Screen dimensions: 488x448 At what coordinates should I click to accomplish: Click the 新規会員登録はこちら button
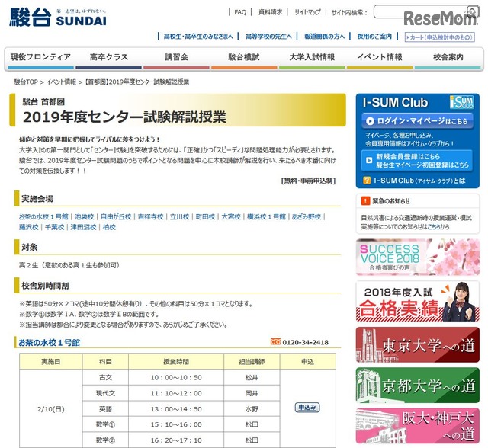pos(417,161)
